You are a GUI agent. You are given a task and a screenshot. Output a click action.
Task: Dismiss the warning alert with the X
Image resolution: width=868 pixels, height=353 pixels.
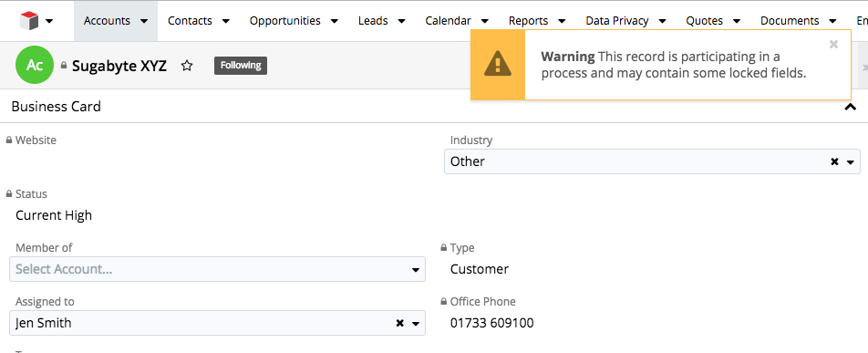click(833, 45)
